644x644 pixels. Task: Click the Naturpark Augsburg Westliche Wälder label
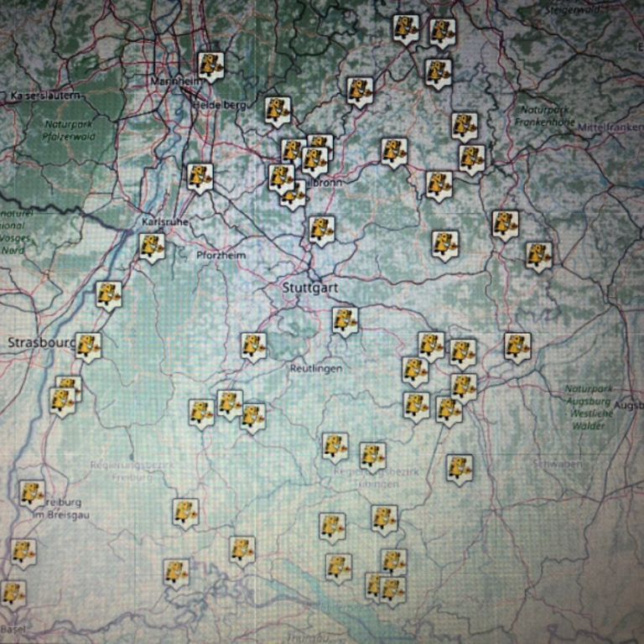[x=588, y=408]
